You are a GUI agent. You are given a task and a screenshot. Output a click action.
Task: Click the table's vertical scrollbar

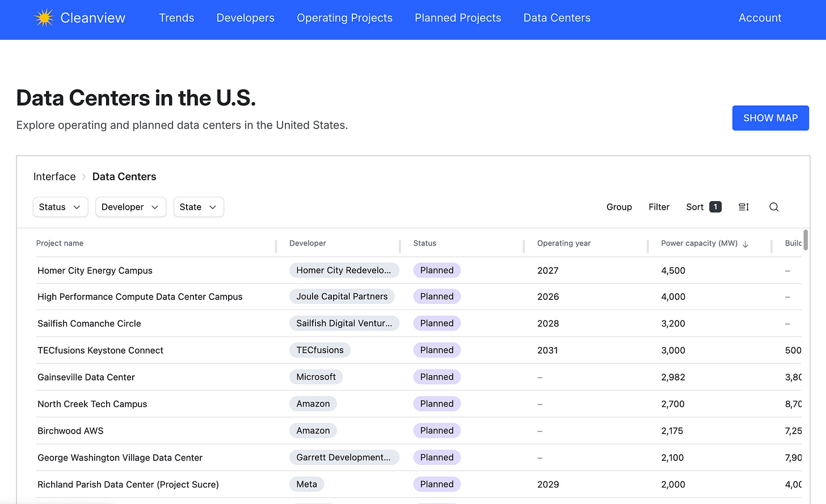pyautogui.click(x=806, y=240)
